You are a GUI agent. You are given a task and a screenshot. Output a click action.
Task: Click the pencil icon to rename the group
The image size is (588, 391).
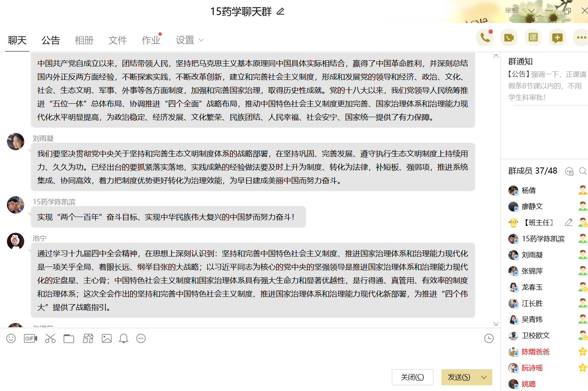point(280,12)
